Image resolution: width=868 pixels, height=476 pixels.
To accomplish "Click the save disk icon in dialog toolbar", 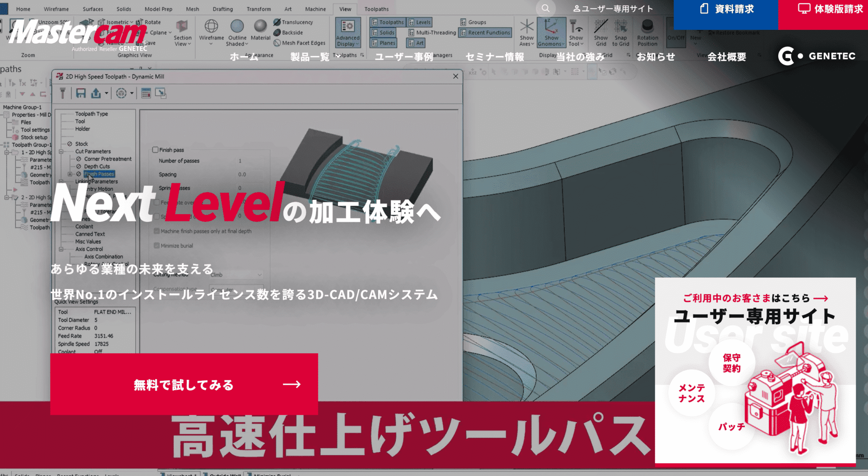I will coord(81,93).
